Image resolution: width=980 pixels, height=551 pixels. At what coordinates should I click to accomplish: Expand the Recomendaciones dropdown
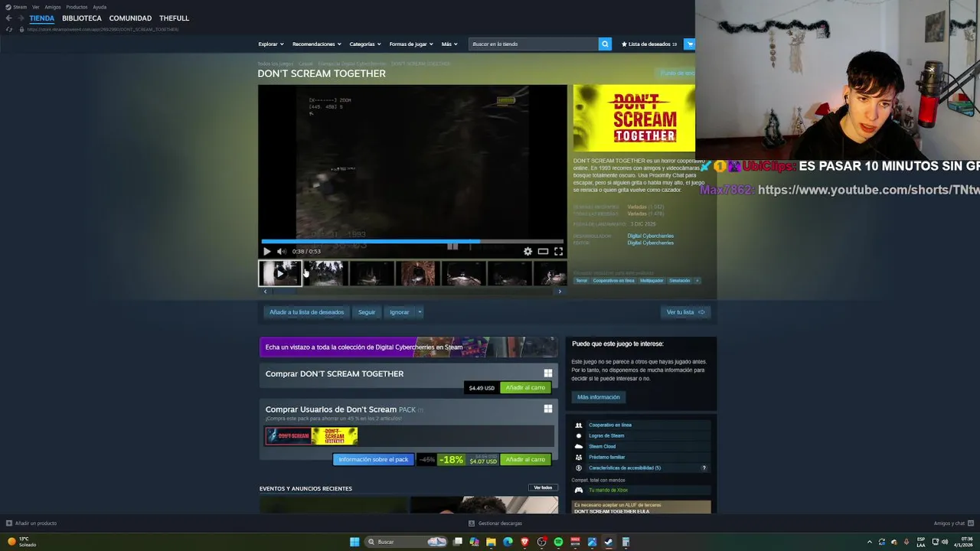(x=316, y=44)
